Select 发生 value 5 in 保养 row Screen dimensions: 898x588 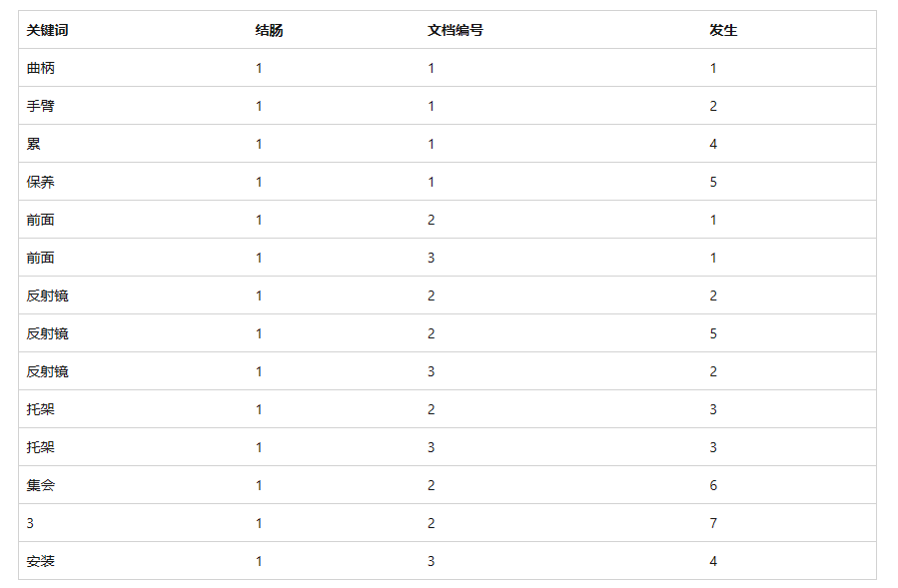point(713,182)
